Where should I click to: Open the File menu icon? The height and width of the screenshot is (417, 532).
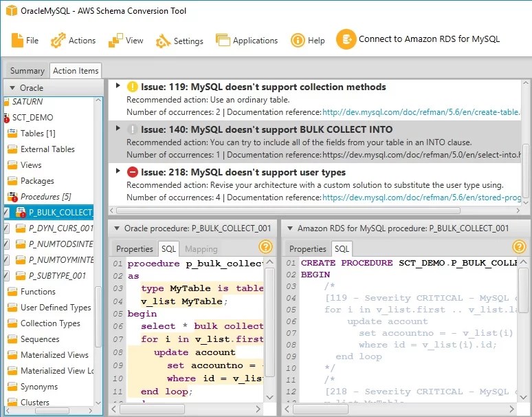[17, 41]
